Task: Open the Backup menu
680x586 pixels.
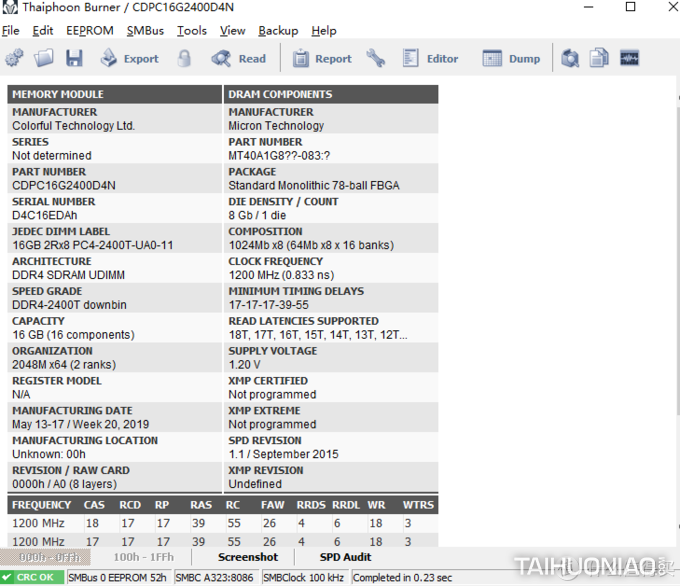Action: coord(278,31)
